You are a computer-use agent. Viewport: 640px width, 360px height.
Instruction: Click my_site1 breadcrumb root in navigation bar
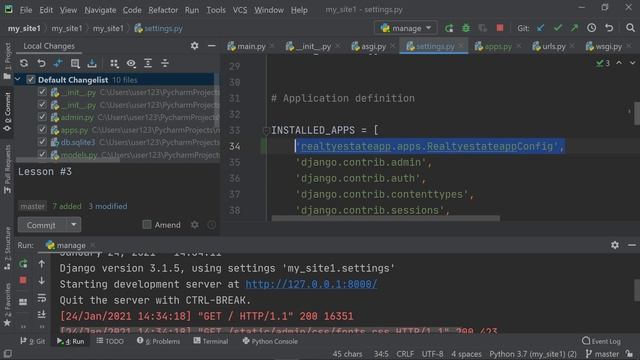coord(24,28)
